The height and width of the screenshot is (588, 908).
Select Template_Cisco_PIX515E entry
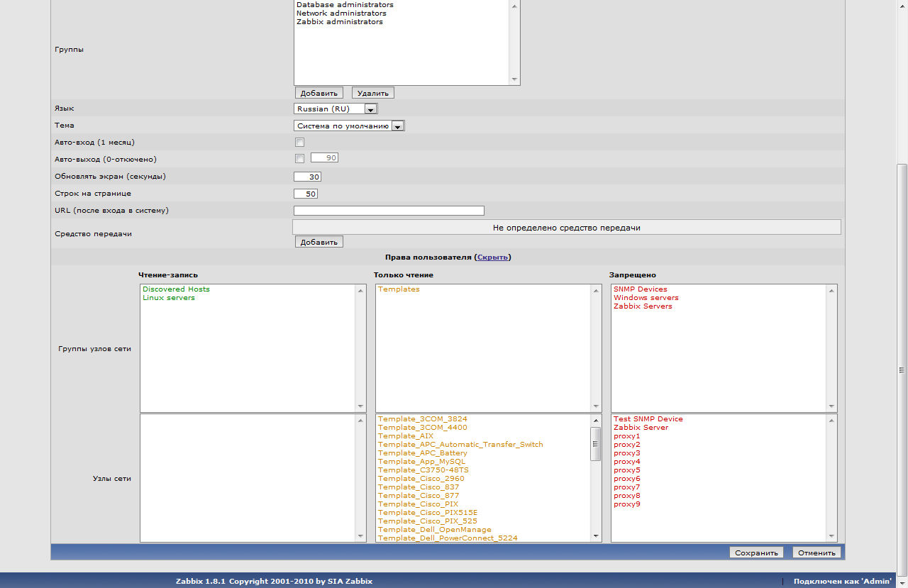tap(428, 513)
